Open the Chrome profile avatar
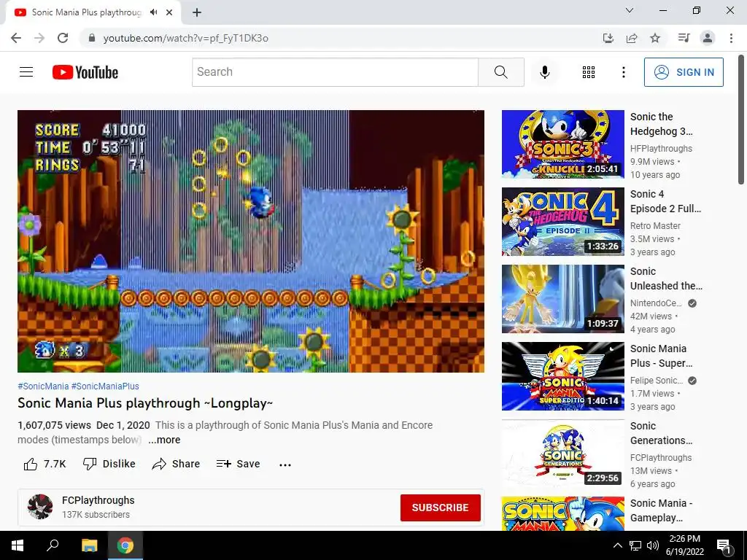Image resolution: width=747 pixels, height=560 pixels. click(x=708, y=38)
